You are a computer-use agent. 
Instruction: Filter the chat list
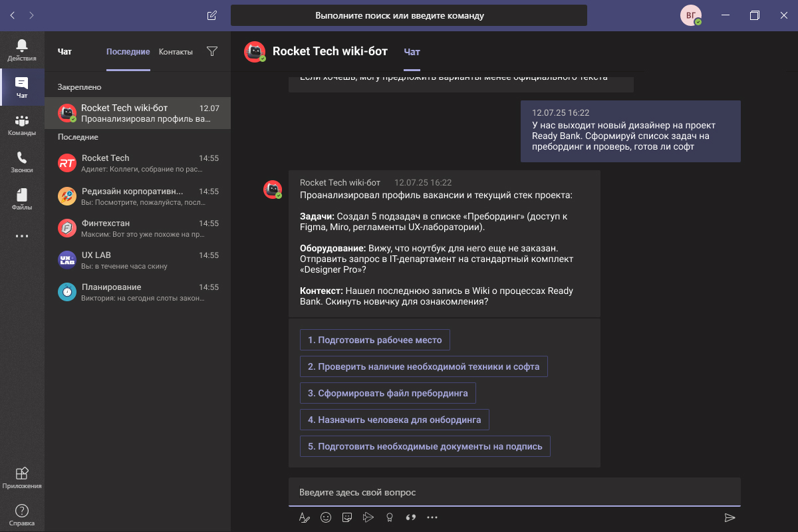coord(212,51)
